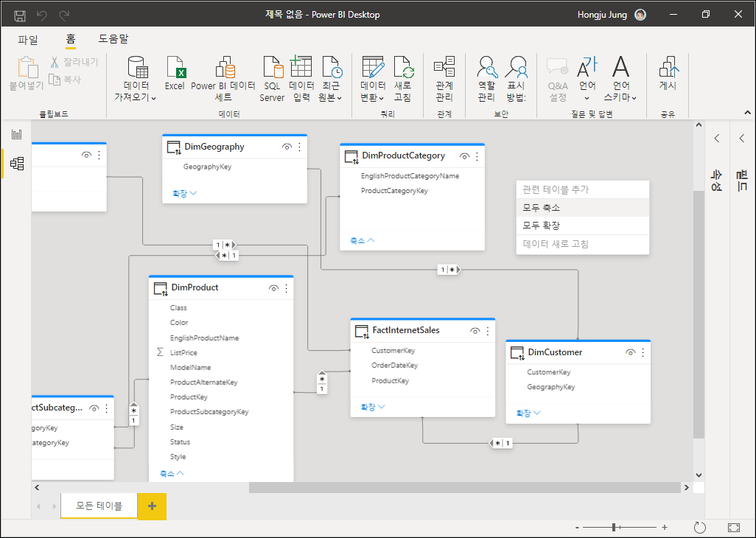Toggle DimProduct visibility eye icon
The width and height of the screenshot is (756, 538).
coord(273,288)
